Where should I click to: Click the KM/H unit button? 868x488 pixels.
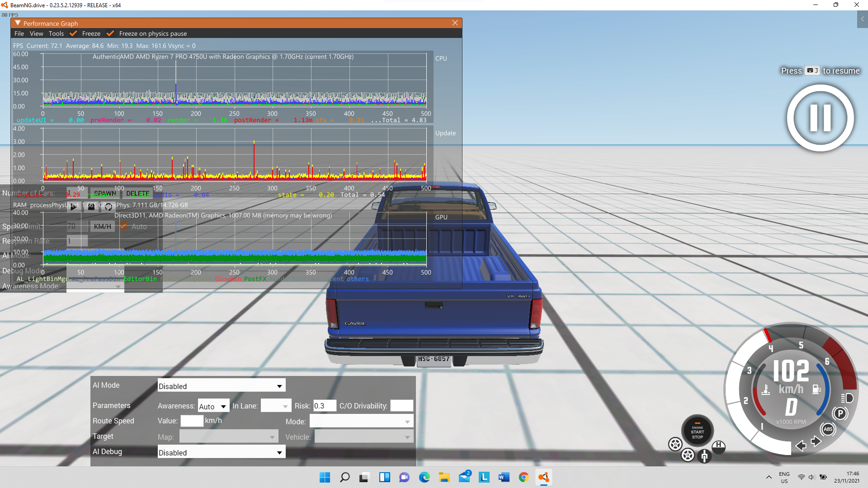point(103,226)
